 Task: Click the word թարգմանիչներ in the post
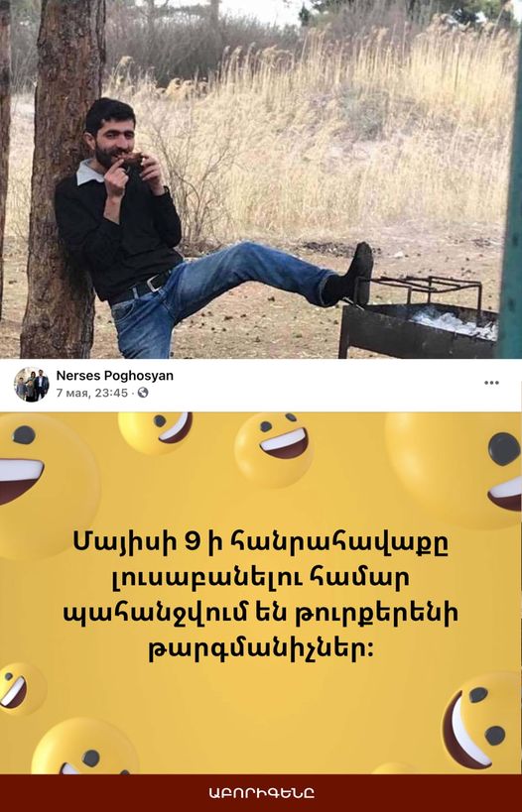261,648
